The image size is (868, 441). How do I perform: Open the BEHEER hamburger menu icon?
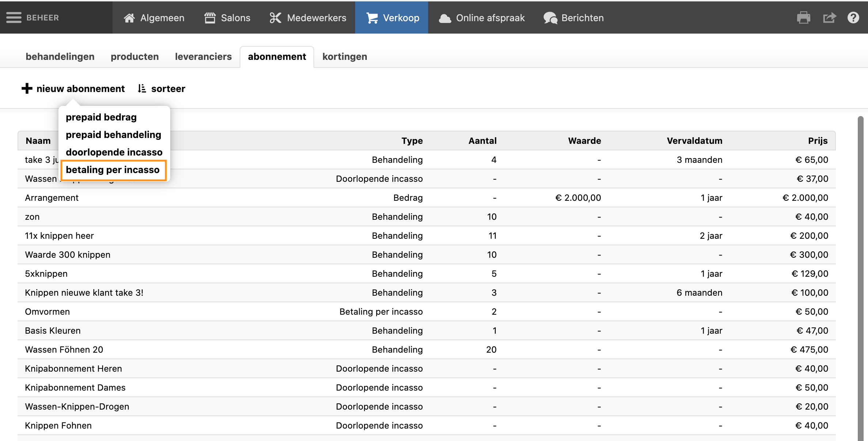pyautogui.click(x=14, y=18)
